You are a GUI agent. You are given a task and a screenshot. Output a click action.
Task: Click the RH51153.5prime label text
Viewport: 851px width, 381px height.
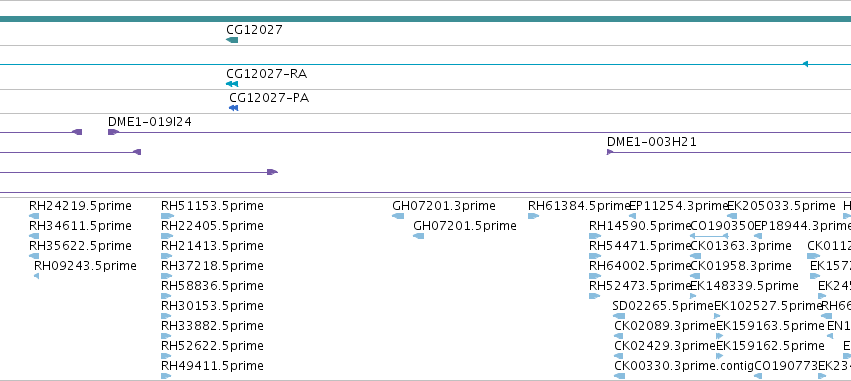212,206
